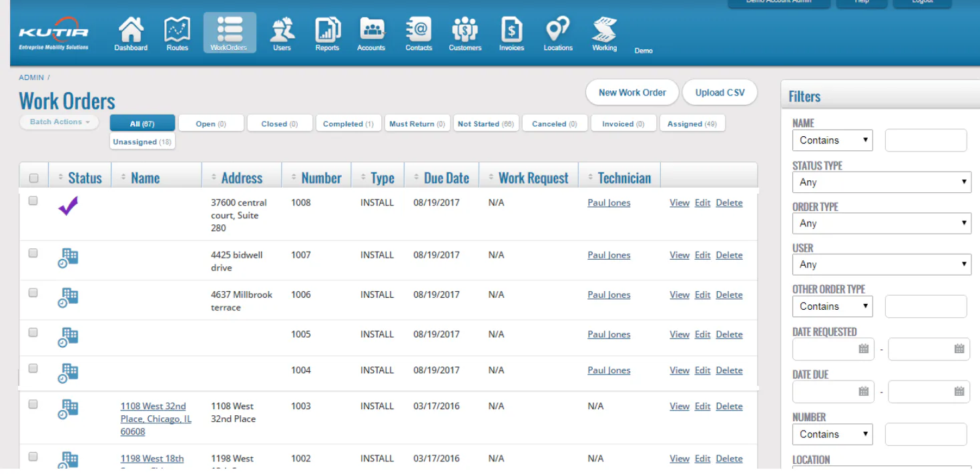This screenshot has height=474, width=980.
Task: Open the Other Order Type Contains dropdown
Action: 832,306
